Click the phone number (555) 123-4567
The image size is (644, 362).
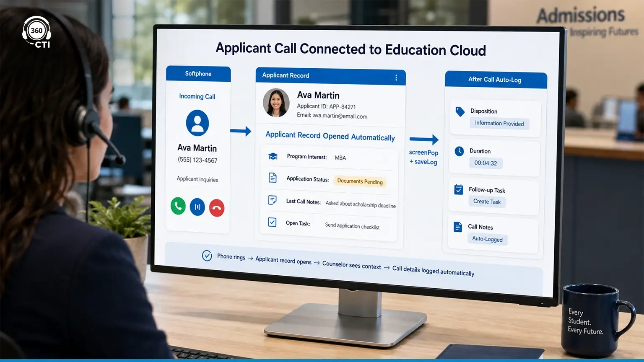[x=197, y=160]
